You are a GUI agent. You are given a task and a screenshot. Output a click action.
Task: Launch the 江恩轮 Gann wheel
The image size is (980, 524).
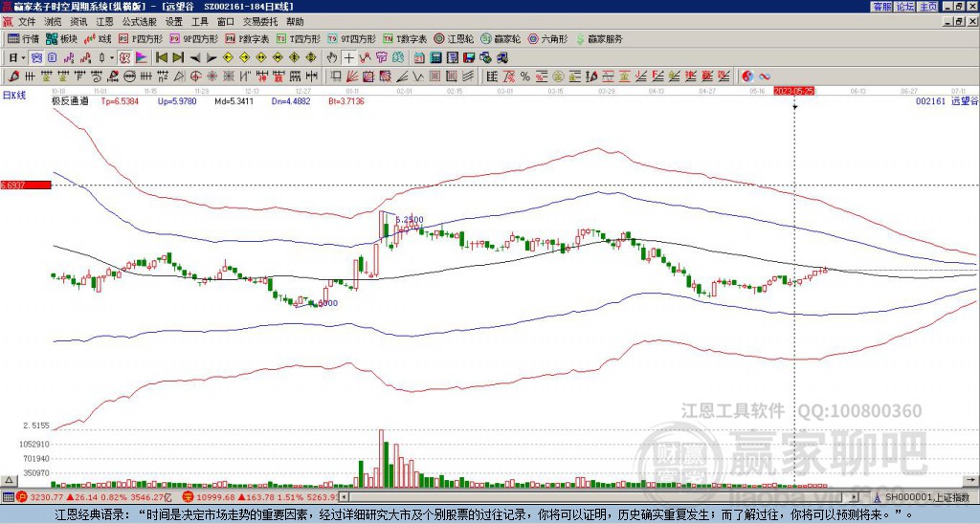point(454,38)
